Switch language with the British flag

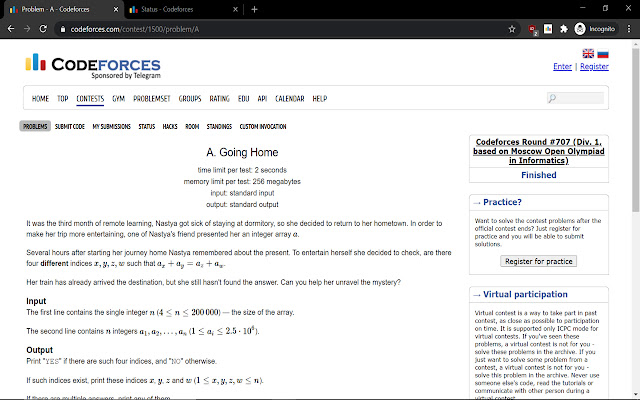[588, 53]
